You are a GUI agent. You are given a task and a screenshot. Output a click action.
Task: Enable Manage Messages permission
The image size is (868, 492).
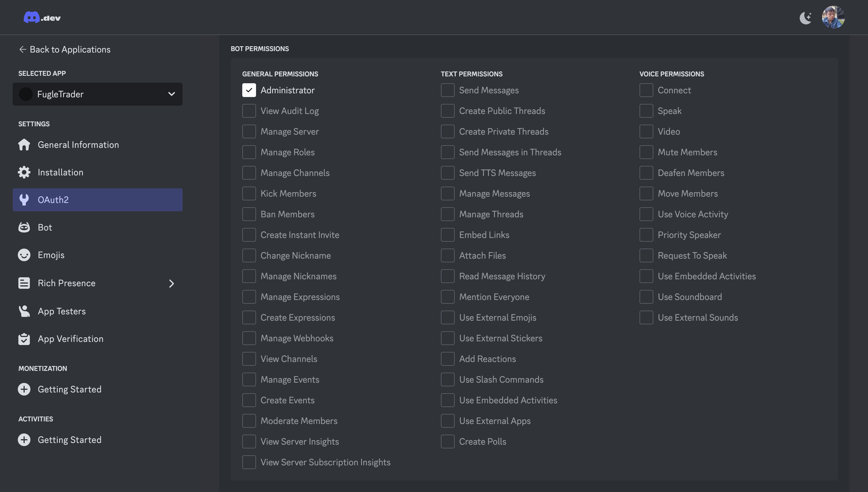448,194
